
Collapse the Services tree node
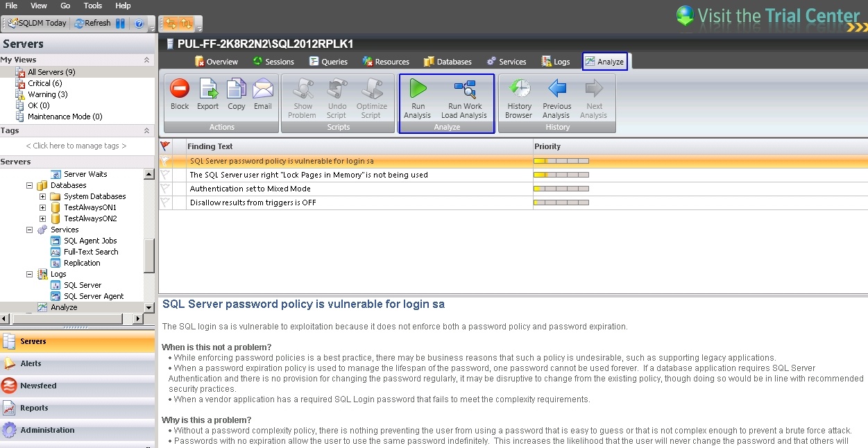coord(30,230)
